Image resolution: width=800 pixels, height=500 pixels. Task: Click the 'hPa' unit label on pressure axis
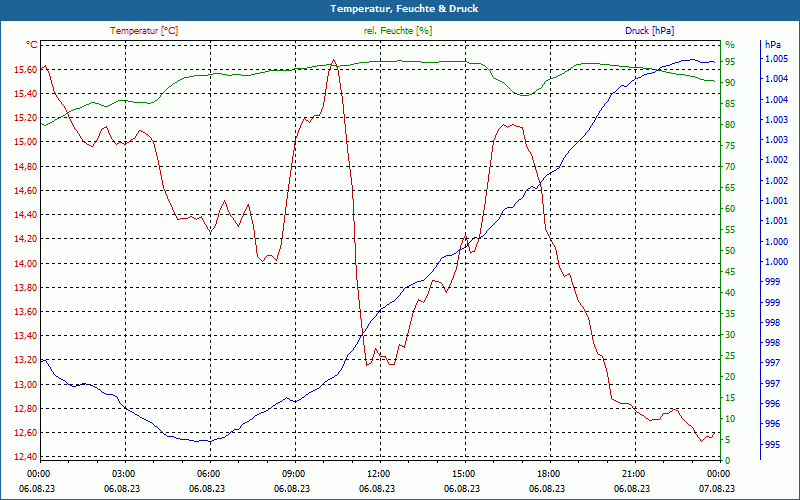[773, 45]
